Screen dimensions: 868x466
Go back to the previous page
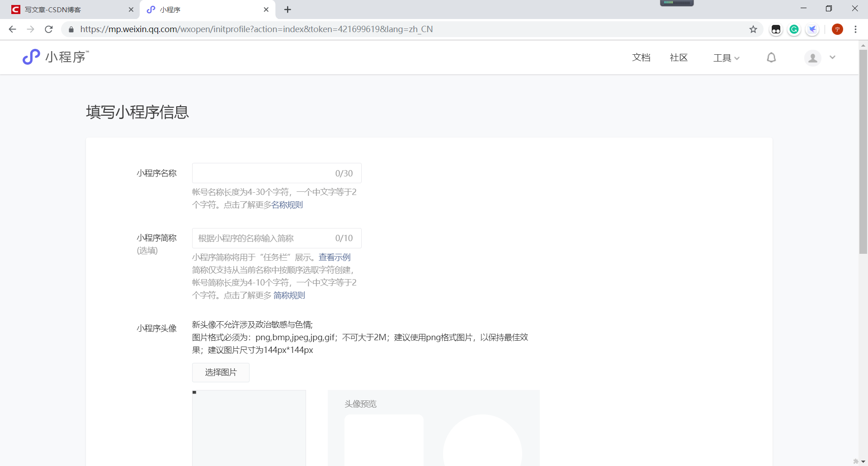pos(12,29)
